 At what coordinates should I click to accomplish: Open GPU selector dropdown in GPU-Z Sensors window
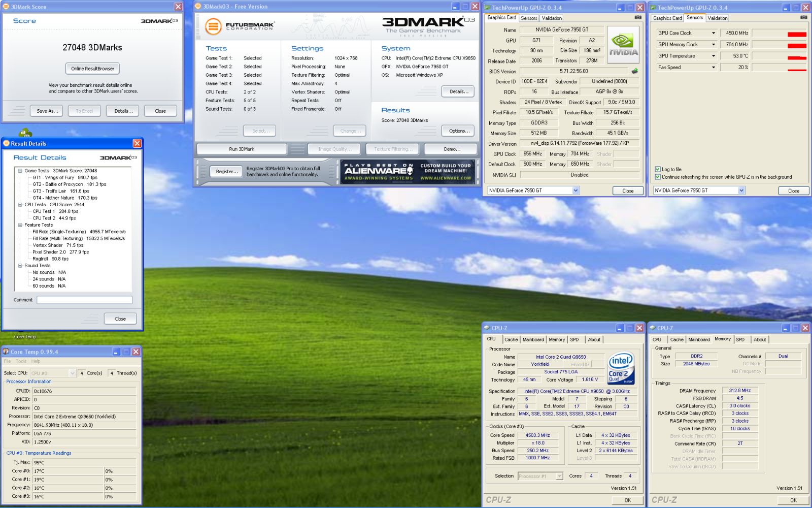741,190
